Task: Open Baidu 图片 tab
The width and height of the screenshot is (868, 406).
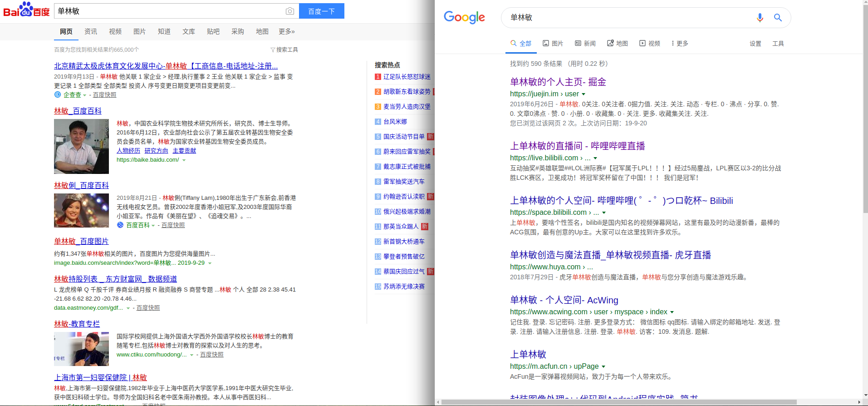Action: [140, 31]
